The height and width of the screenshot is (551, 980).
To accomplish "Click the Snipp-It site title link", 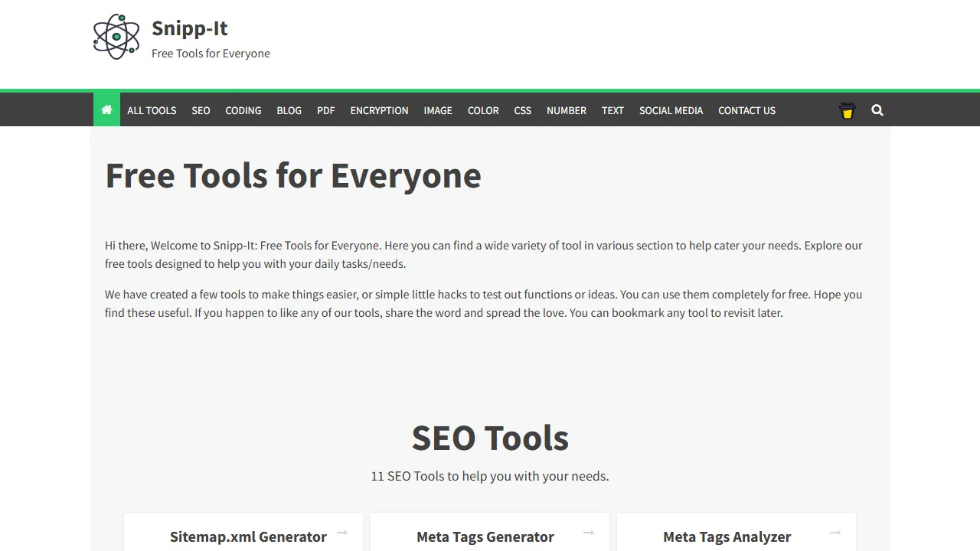I will [189, 28].
